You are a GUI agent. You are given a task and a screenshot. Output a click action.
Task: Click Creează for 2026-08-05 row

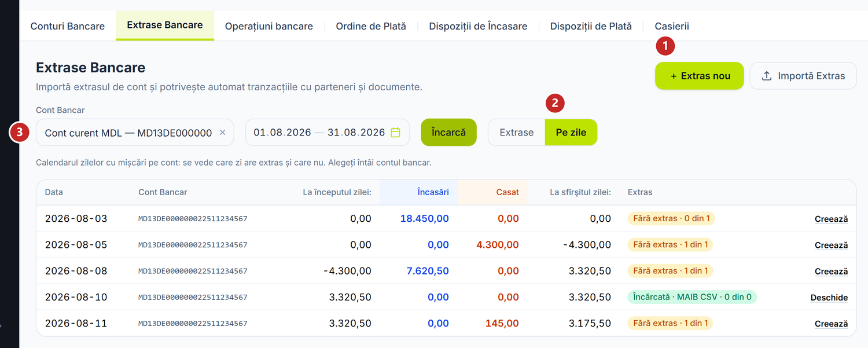(x=831, y=245)
